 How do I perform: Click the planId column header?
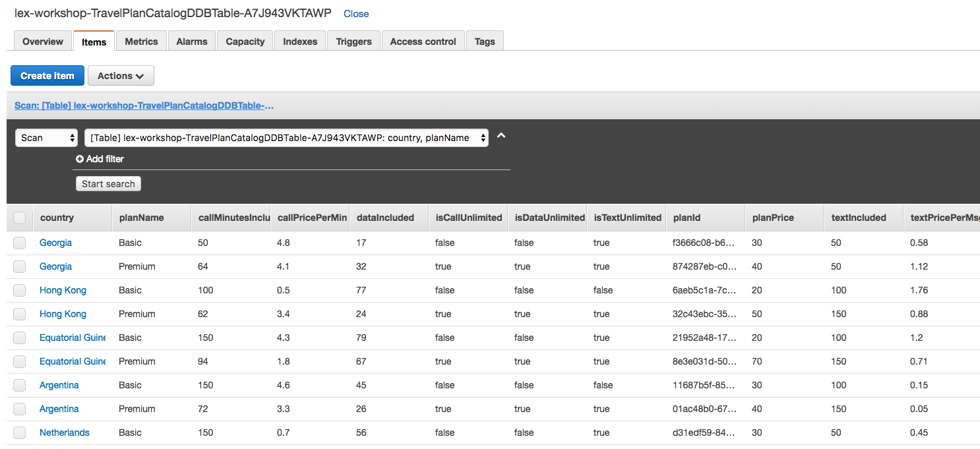tap(706, 218)
